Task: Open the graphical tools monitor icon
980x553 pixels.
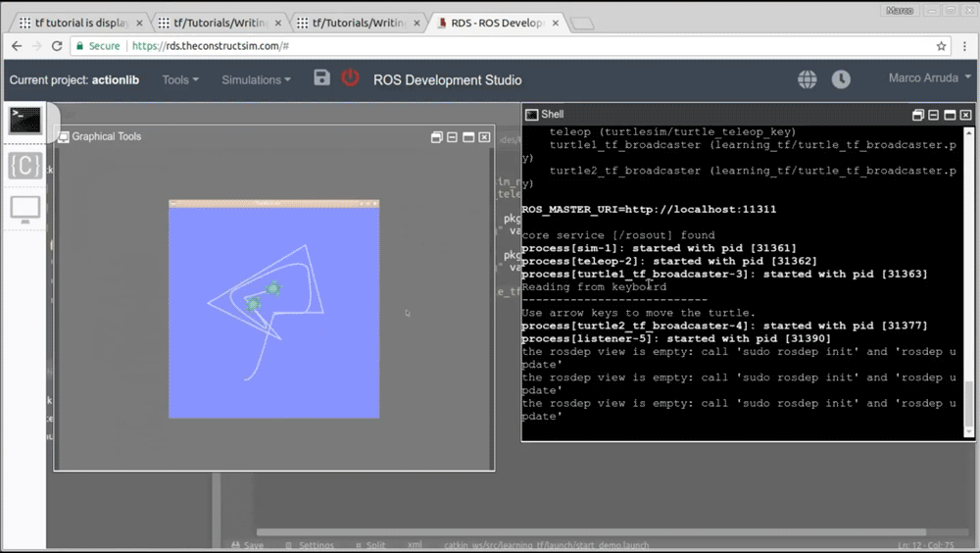Action: pyautogui.click(x=25, y=210)
